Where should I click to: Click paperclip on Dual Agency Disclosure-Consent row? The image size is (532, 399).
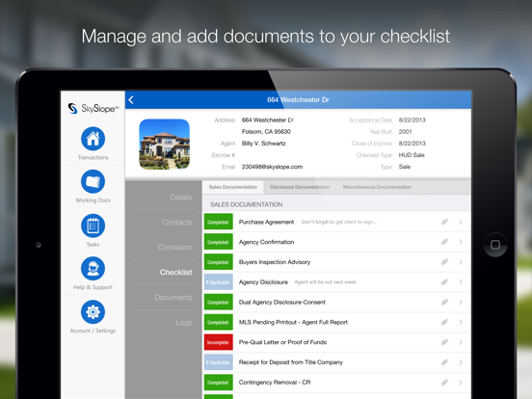pyautogui.click(x=444, y=302)
